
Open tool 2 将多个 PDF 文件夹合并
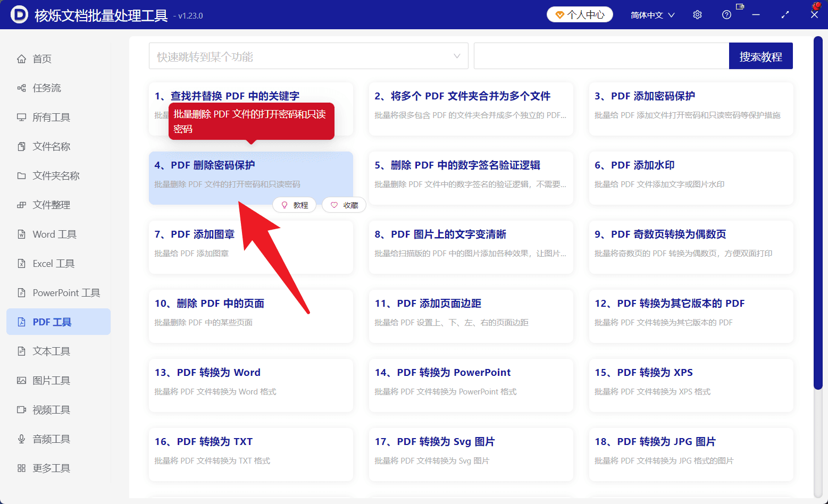coord(471,109)
